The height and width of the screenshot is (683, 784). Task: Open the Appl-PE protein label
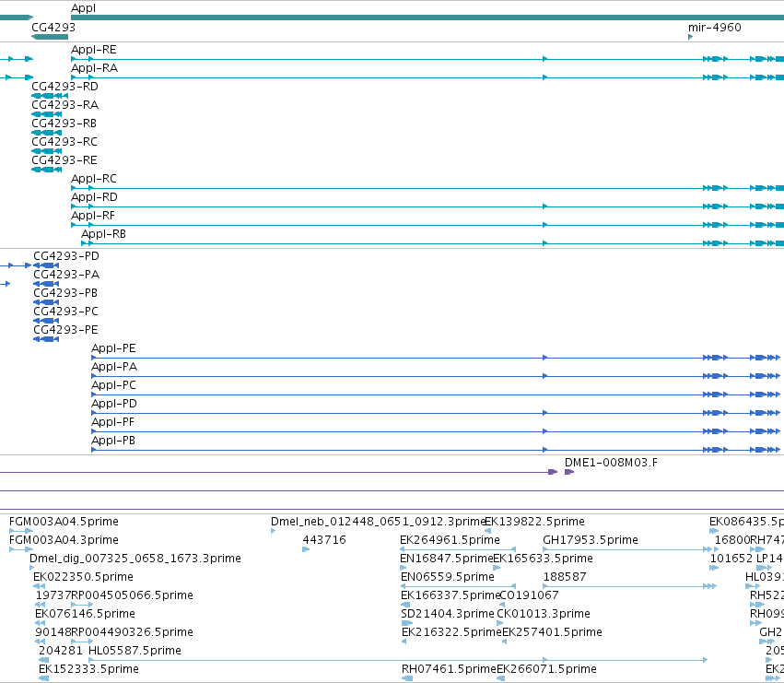[113, 348]
